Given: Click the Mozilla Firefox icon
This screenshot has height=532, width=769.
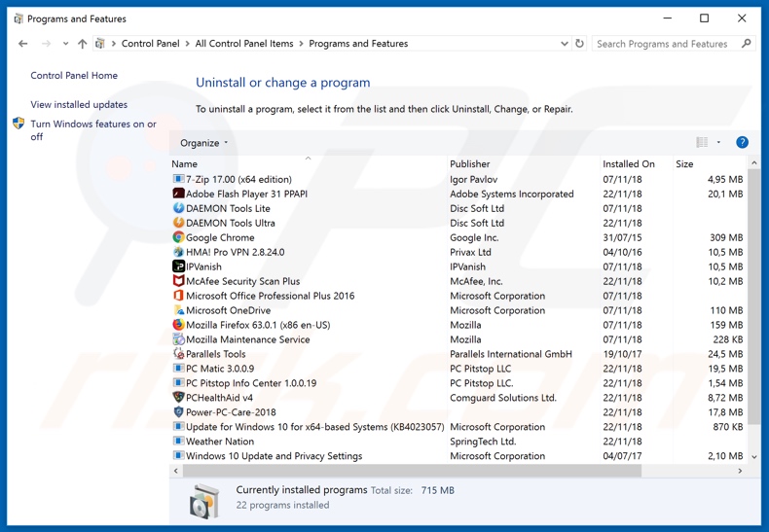Looking at the screenshot, I should tap(178, 325).
